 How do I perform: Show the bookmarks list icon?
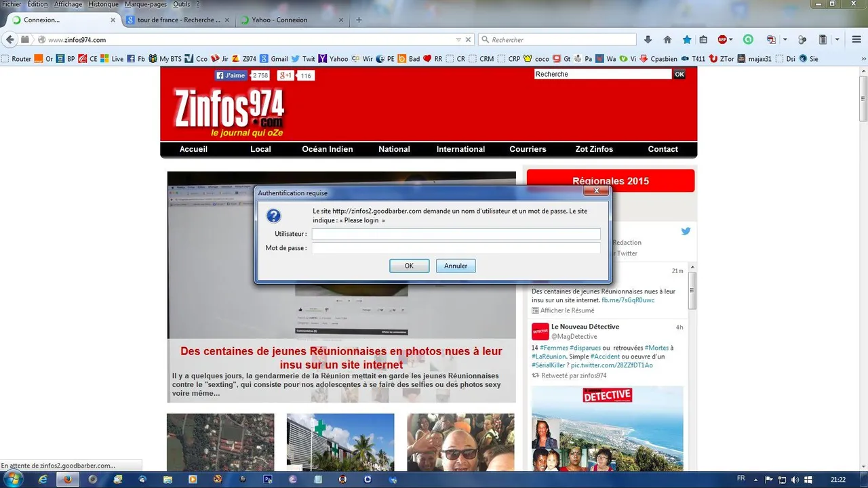pos(703,39)
